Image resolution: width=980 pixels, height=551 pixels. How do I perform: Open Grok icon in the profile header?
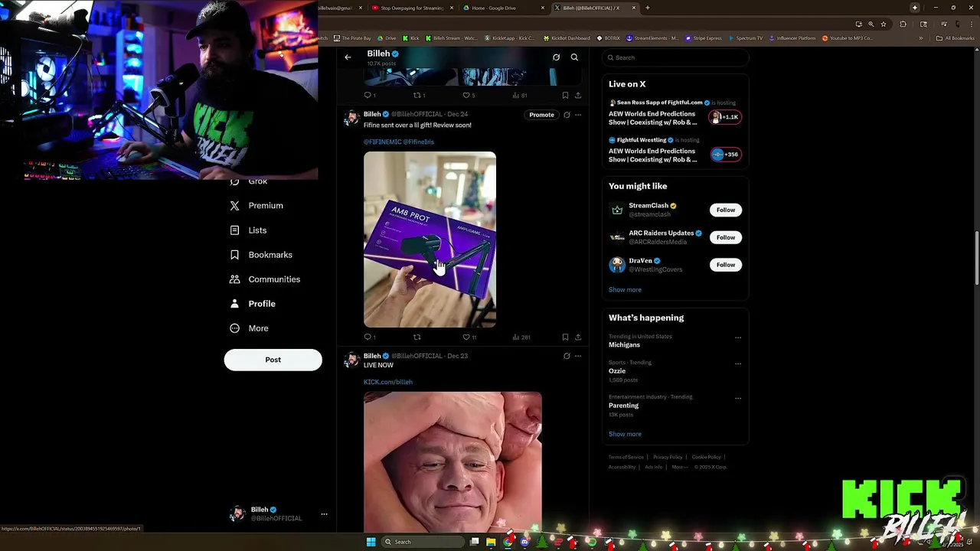tap(556, 57)
